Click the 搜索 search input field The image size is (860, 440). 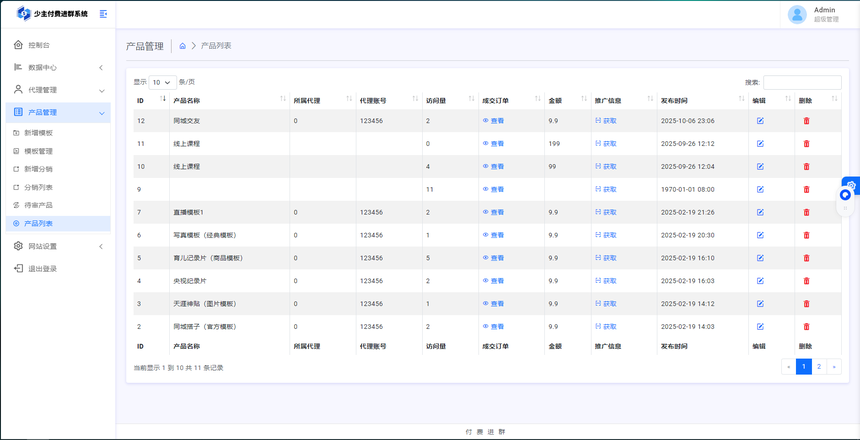(x=802, y=82)
